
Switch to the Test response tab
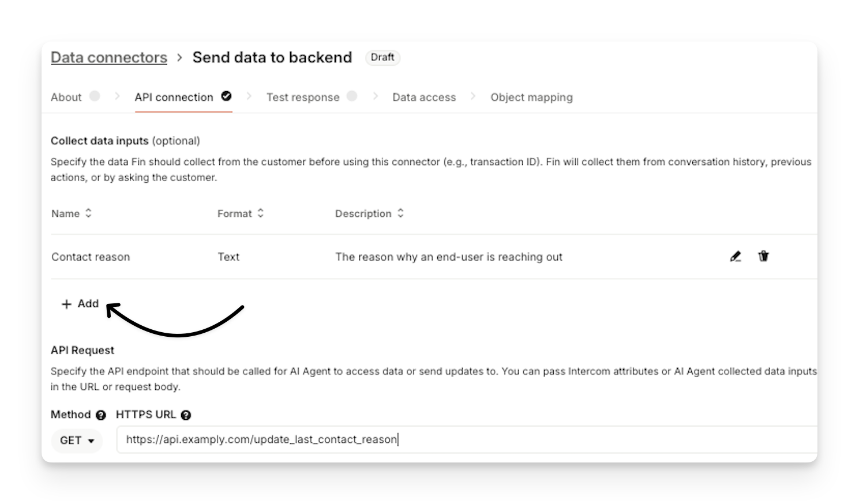[x=303, y=97]
